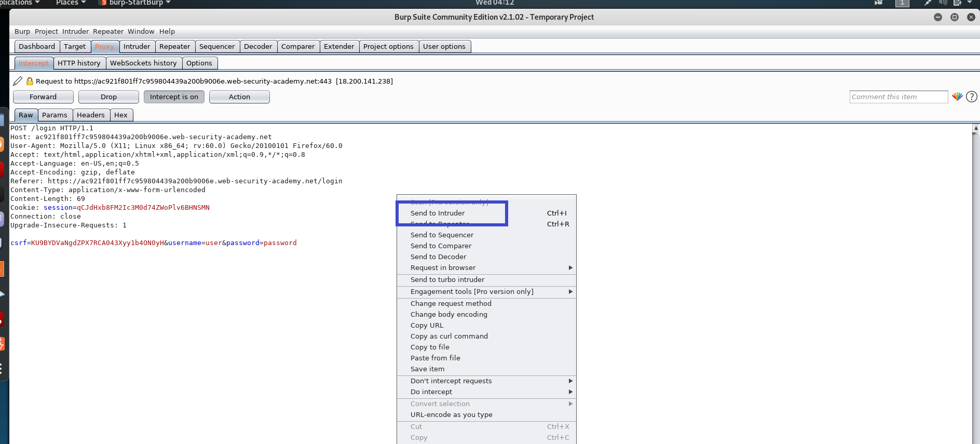Click the color picker pen tray icon
The width and height of the screenshot is (980, 444).
pyautogui.click(x=928, y=3)
